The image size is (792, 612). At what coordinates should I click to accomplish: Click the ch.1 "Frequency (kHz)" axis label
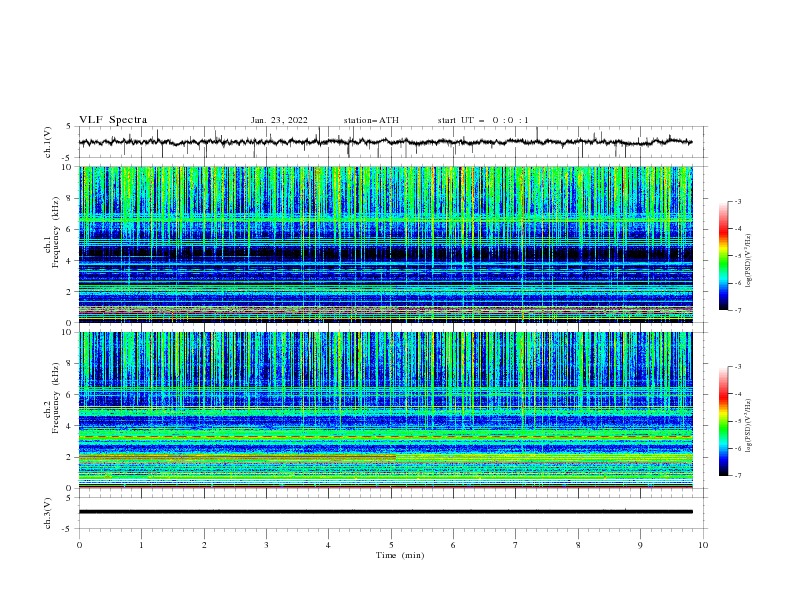pos(56,232)
